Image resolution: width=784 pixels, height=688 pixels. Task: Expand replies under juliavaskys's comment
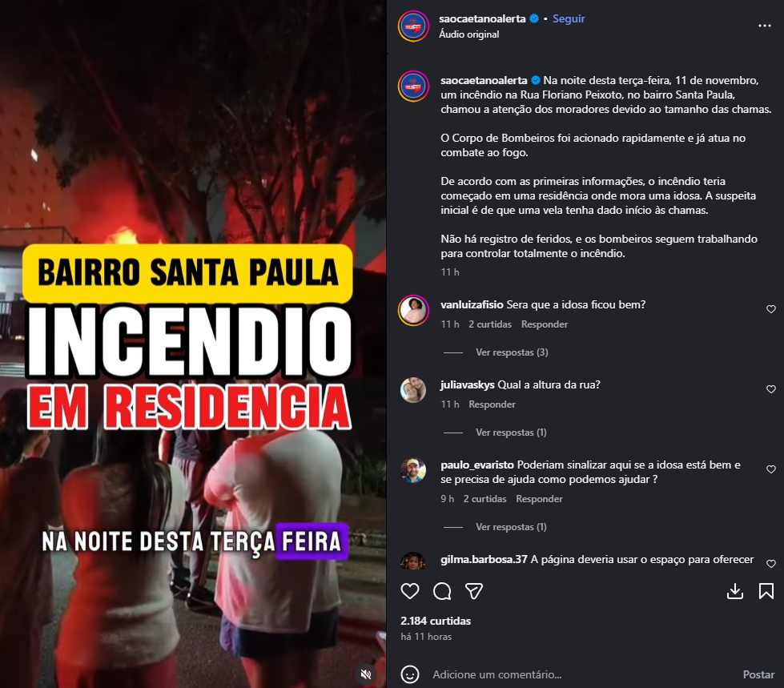click(511, 433)
